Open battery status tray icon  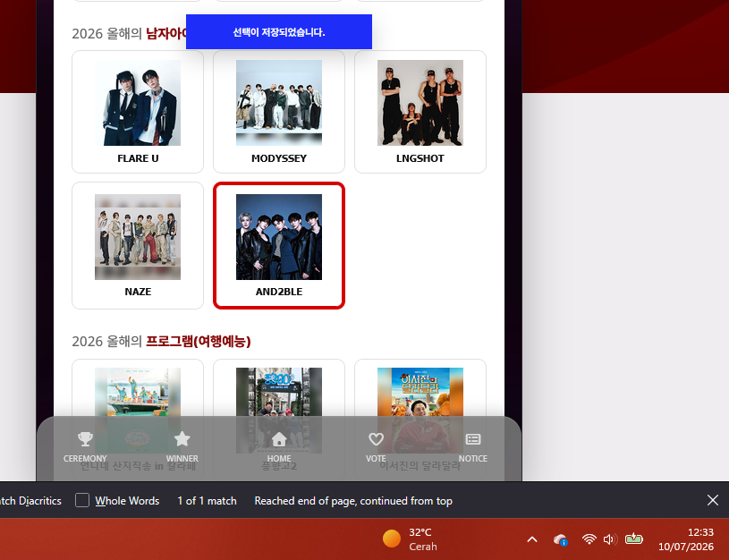coord(633,539)
